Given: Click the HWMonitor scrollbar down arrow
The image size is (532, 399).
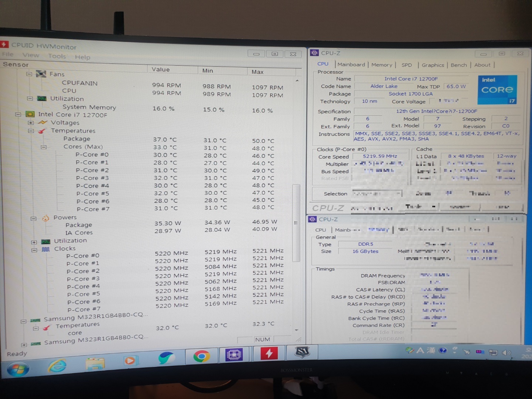Looking at the screenshot, I should coord(297,330).
